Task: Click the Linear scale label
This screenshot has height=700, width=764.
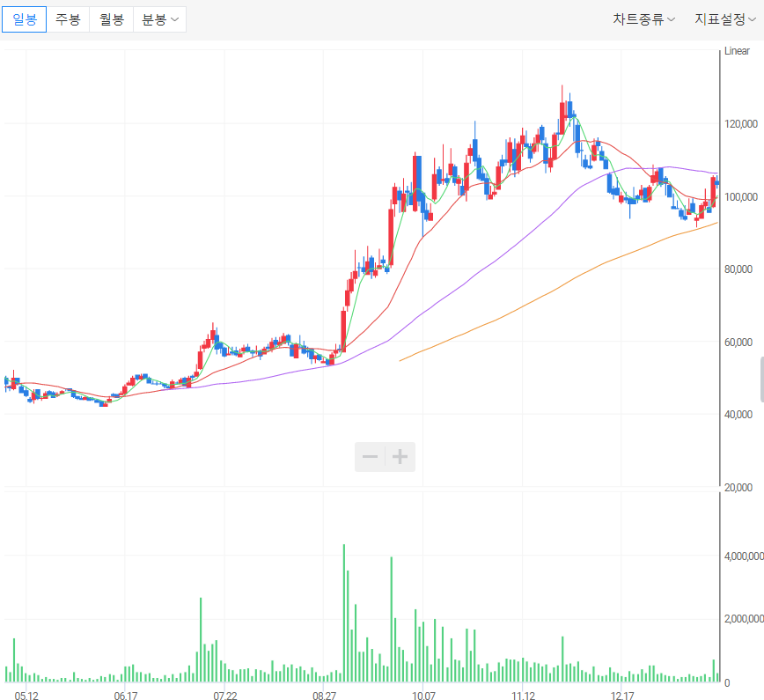Action: tap(737, 51)
